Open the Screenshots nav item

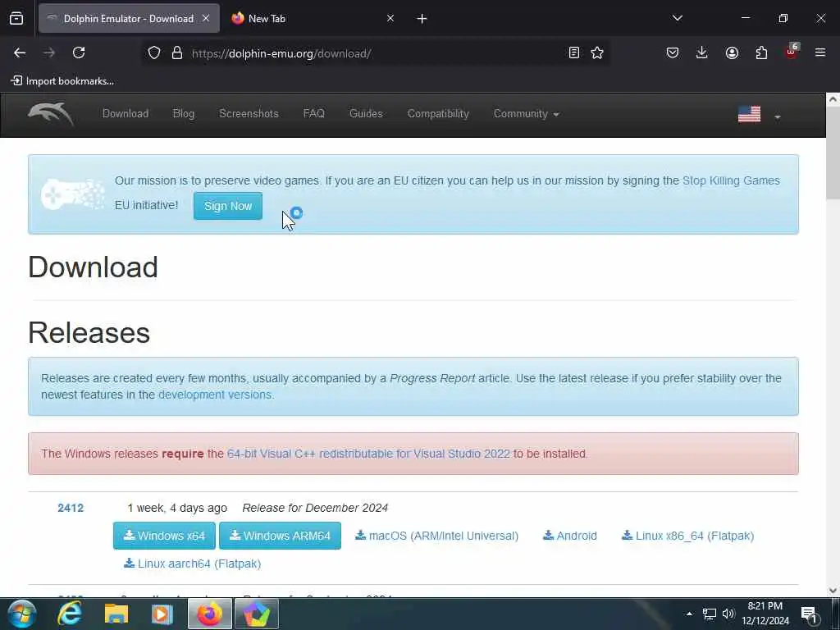(x=249, y=113)
